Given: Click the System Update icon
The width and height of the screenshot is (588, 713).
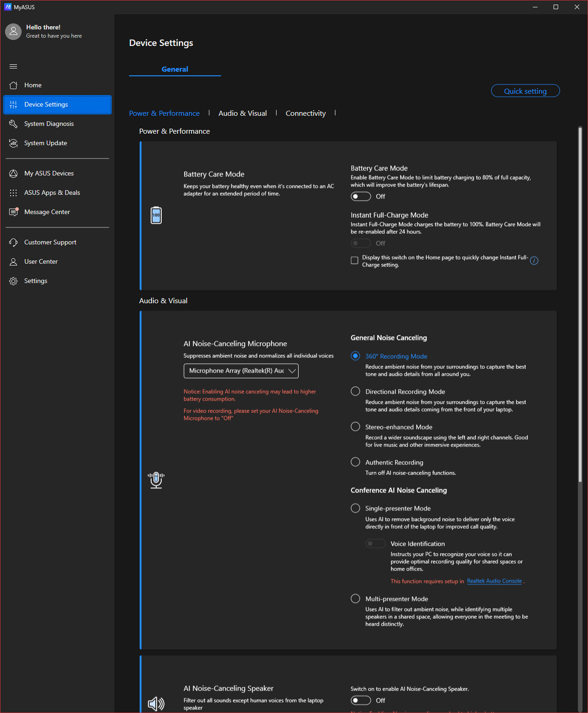Looking at the screenshot, I should pos(13,143).
